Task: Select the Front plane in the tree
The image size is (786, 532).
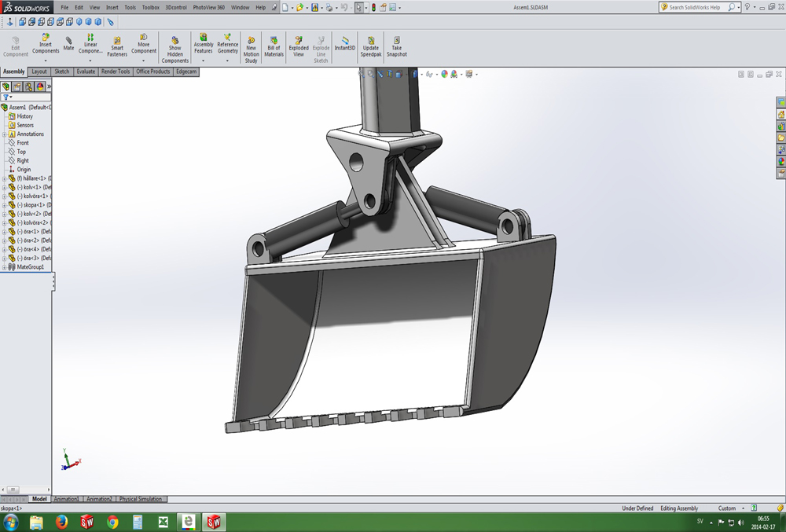Action: (x=23, y=143)
